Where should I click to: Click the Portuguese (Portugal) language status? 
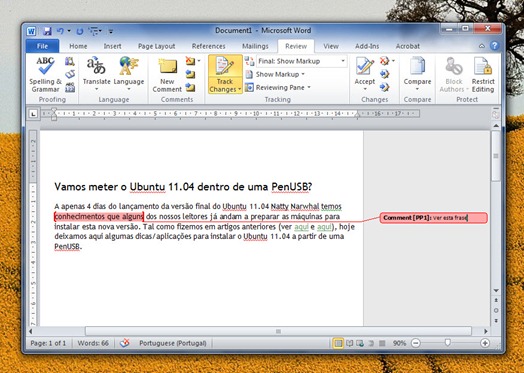(173, 343)
